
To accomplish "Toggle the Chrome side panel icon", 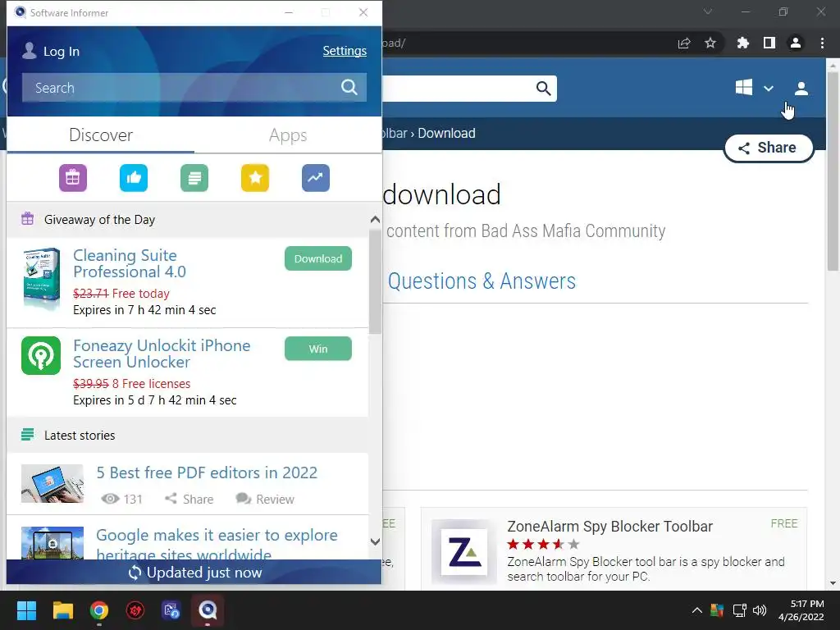I will coord(769,43).
